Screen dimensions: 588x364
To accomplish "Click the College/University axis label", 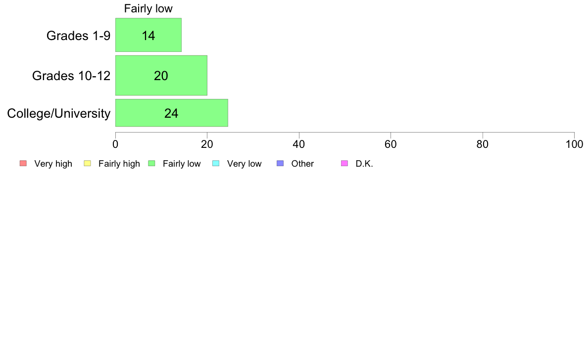I will pos(59,114).
